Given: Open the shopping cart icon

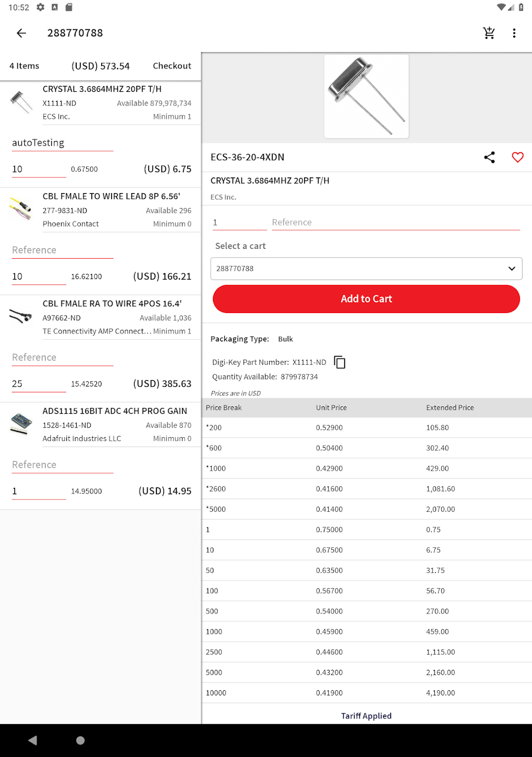Looking at the screenshot, I should (489, 33).
